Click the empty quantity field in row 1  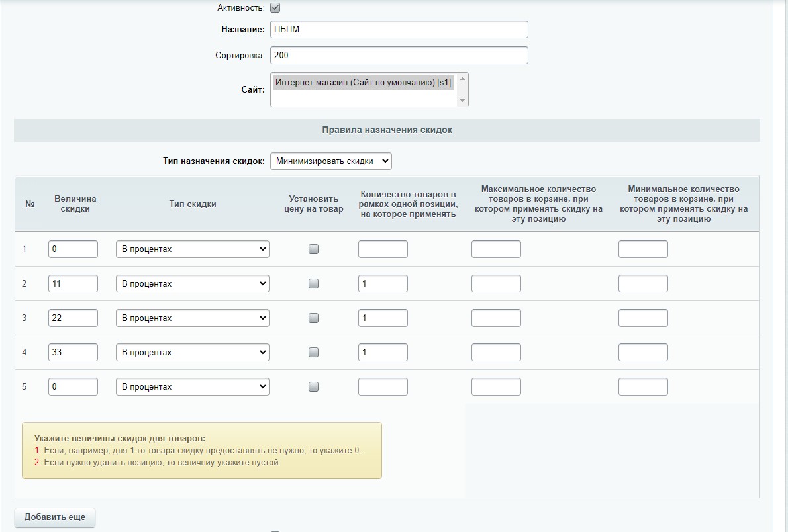click(x=383, y=249)
